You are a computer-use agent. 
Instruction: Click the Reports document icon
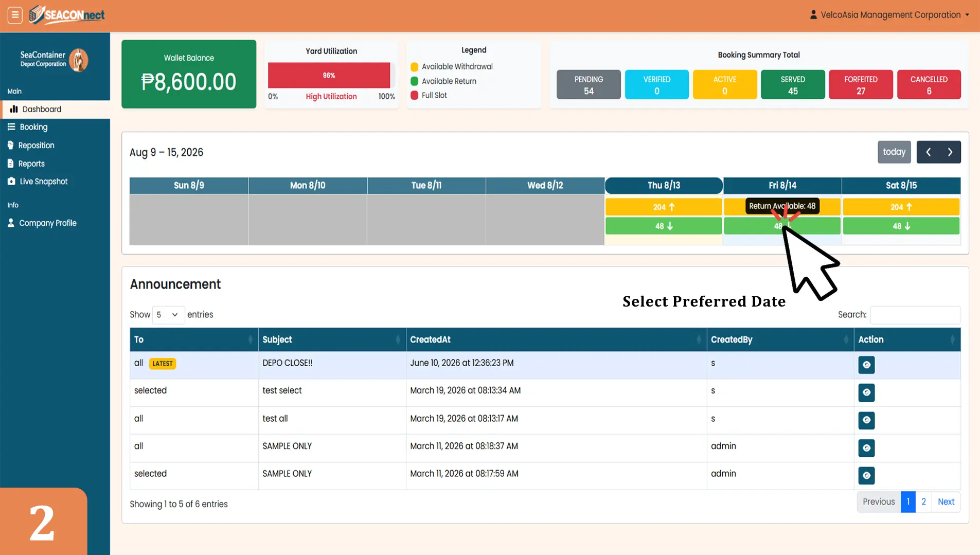(10, 164)
